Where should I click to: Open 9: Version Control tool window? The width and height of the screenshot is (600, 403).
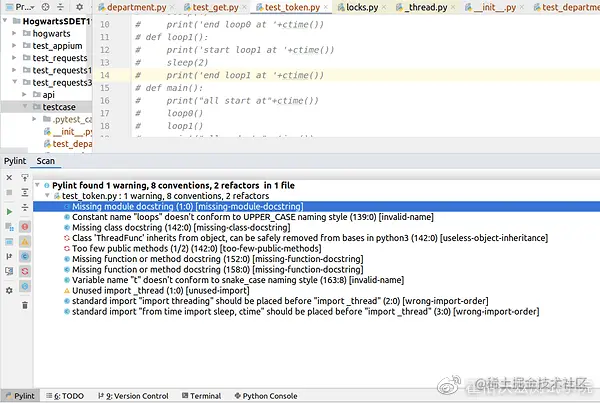click(x=133, y=396)
